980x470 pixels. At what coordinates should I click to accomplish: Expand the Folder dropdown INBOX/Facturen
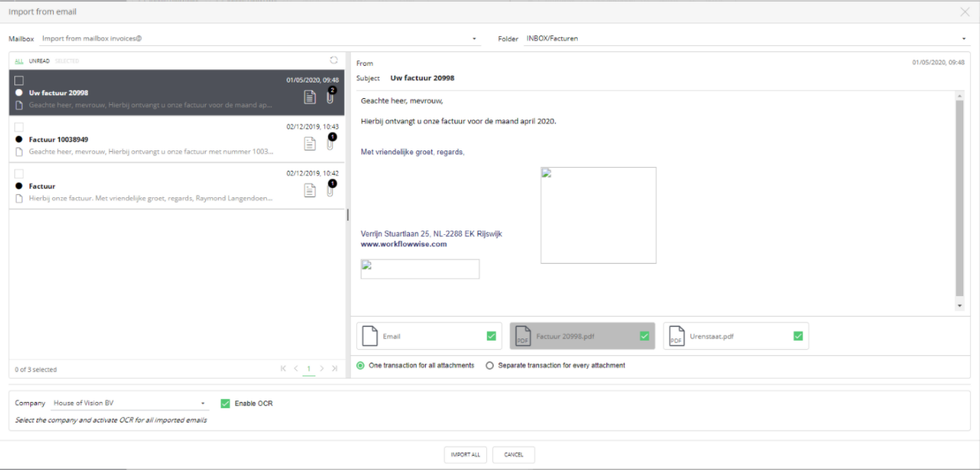964,39
